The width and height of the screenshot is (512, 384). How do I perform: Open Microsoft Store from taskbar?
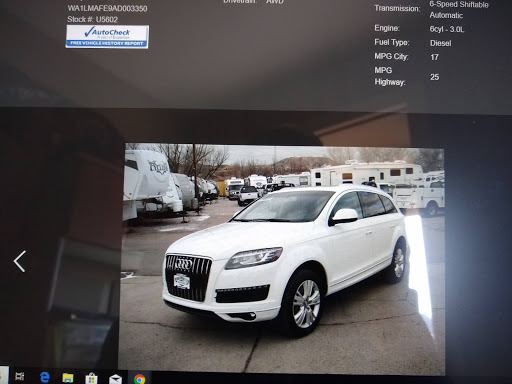91,378
